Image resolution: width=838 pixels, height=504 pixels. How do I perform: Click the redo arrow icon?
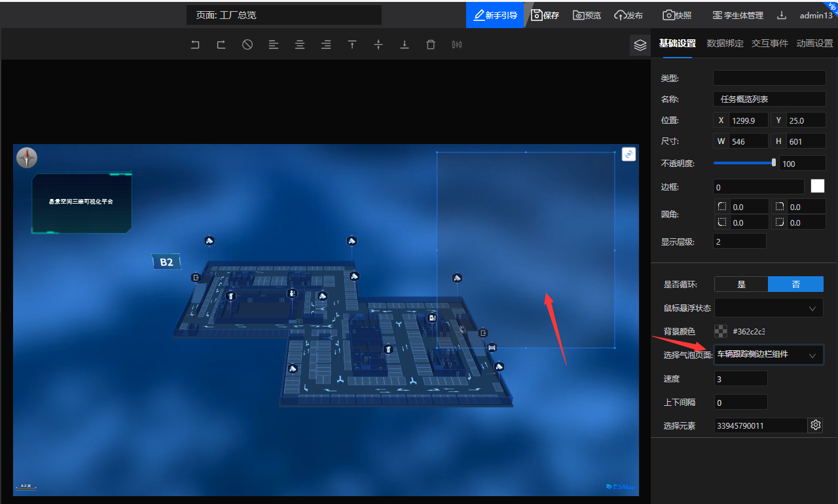(221, 45)
